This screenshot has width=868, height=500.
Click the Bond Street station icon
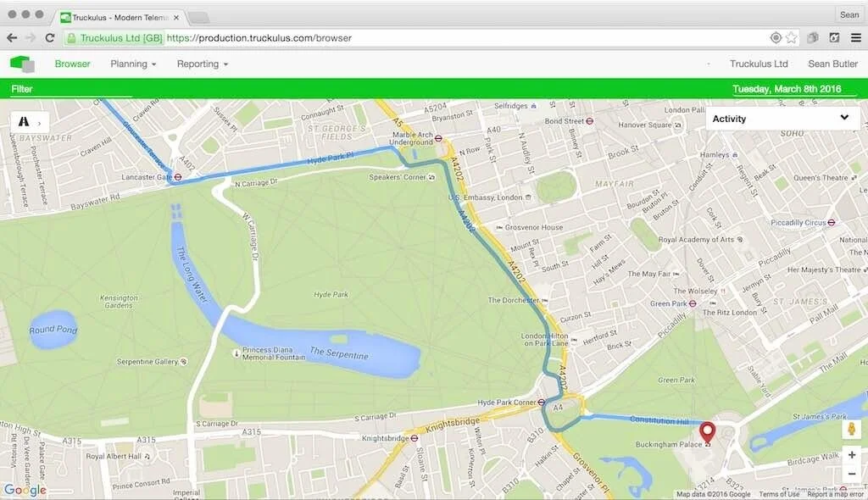[x=590, y=120]
